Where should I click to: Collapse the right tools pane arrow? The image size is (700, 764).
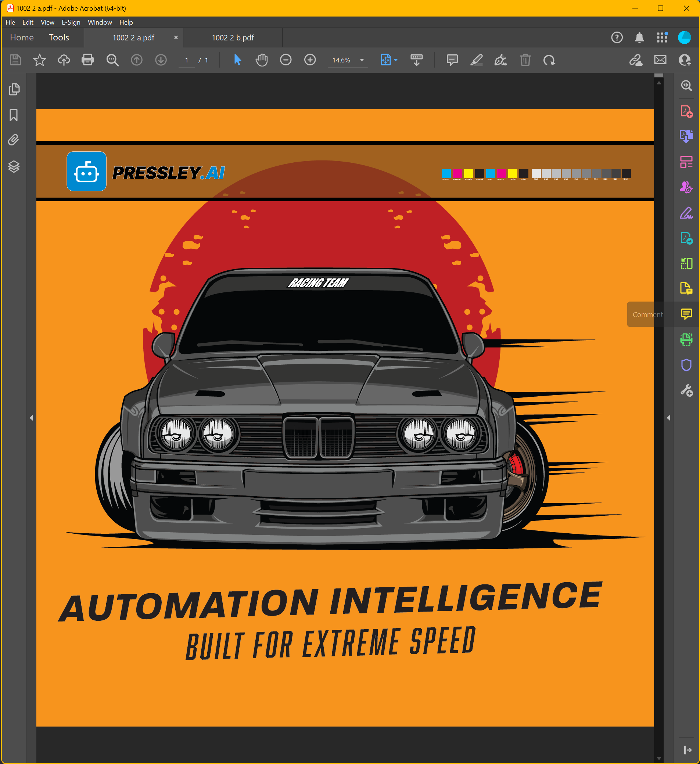click(688, 750)
